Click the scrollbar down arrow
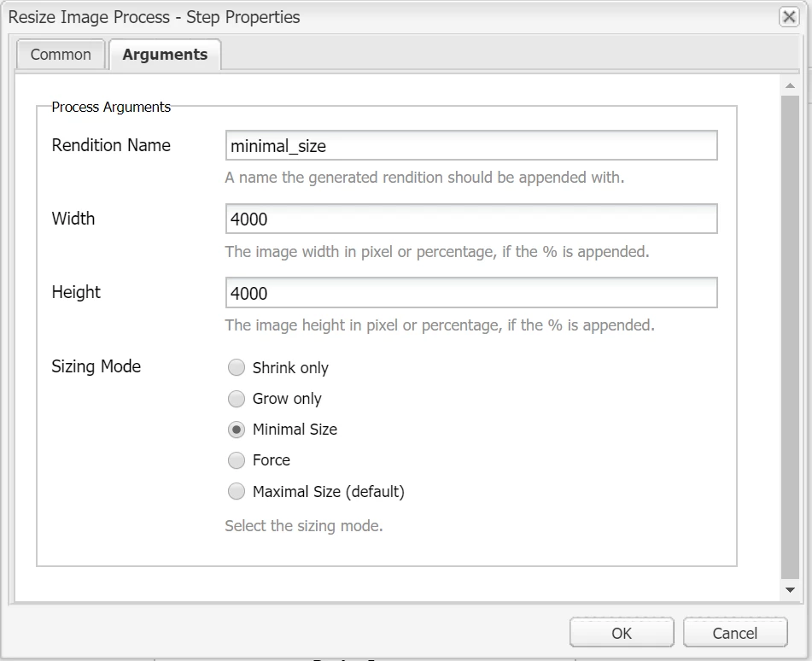The height and width of the screenshot is (661, 812). [790, 590]
